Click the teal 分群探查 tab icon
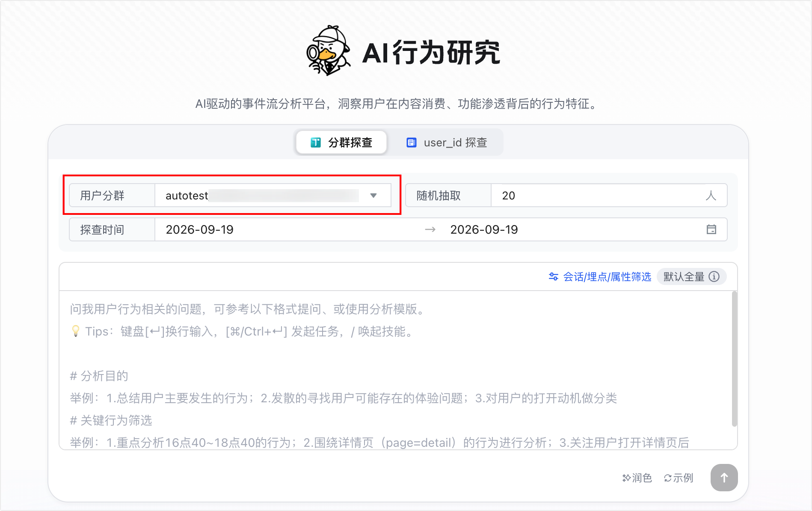The height and width of the screenshot is (511, 812). 315,143
